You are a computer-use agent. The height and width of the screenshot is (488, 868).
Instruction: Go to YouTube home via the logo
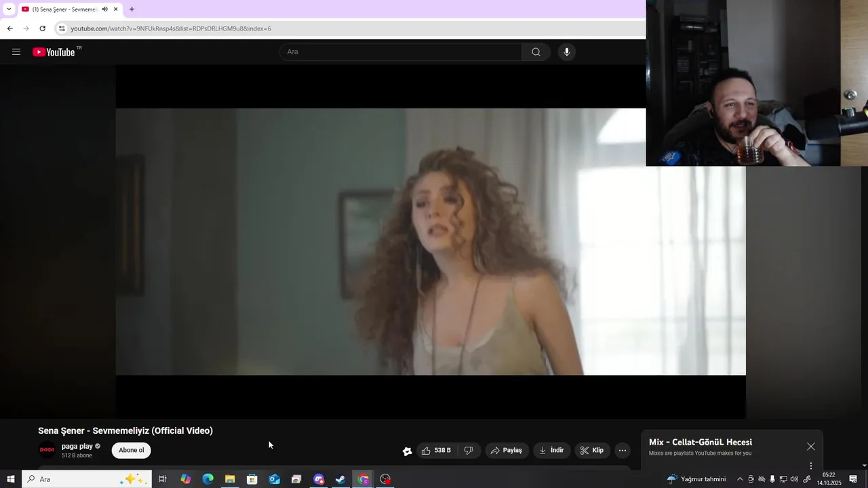54,52
